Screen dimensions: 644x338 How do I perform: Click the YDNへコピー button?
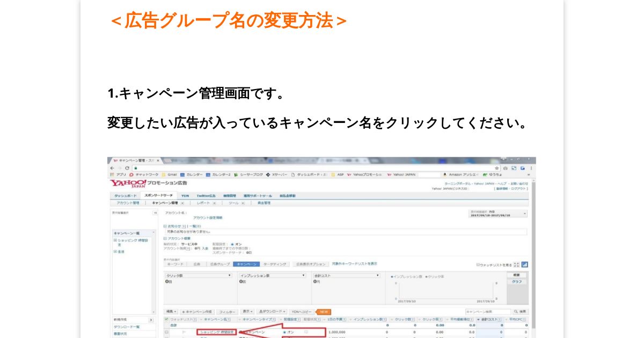[x=302, y=312]
